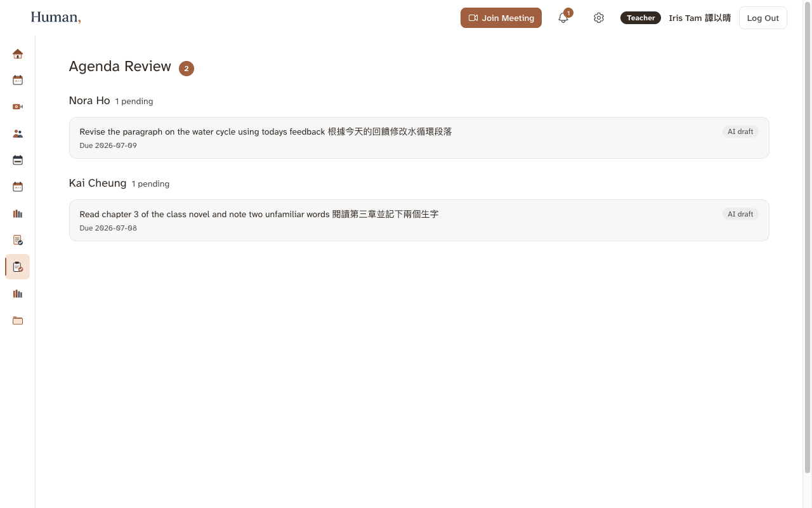Open the document with checkmark sidebar icon
Screen dimensions: 812x508
18,241
